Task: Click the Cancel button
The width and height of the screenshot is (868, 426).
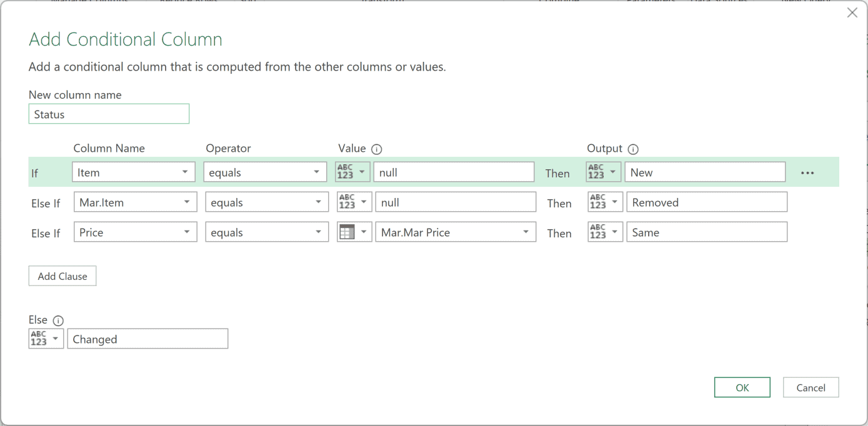Action: click(811, 387)
